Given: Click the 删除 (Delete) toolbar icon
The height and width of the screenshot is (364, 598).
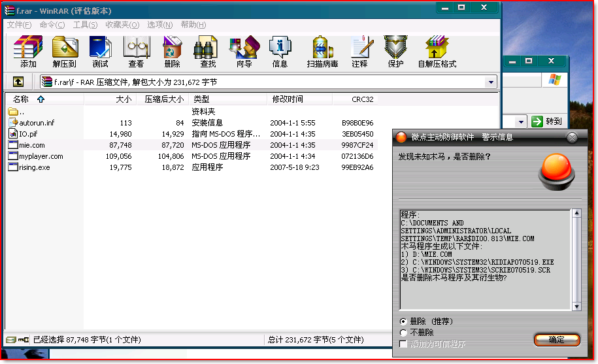Looking at the screenshot, I should tap(172, 47).
